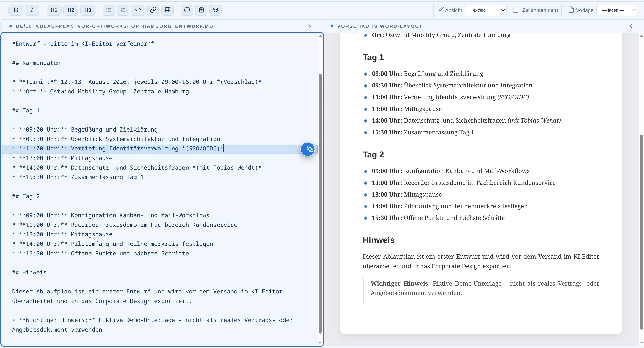644x348 pixels.
Task: Click '15:30 Uhr: Offene Punkte' in preview
Action: pyautogui.click(x=438, y=218)
